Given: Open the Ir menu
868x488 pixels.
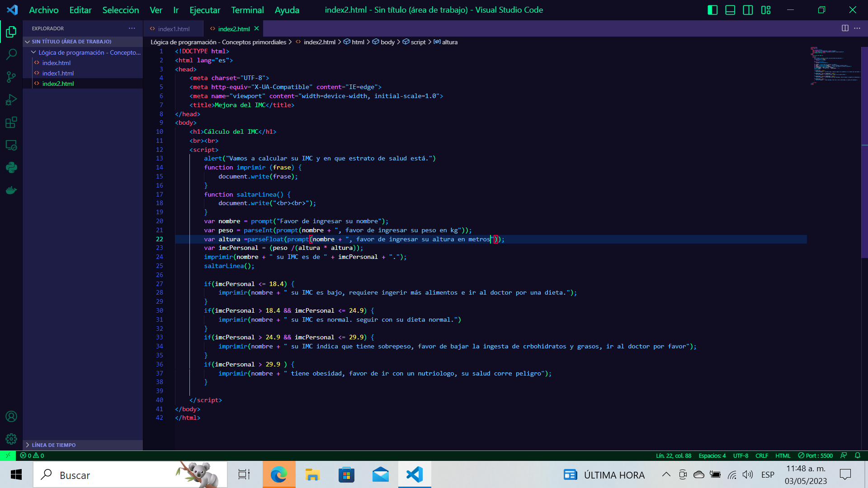Looking at the screenshot, I should 176,10.
